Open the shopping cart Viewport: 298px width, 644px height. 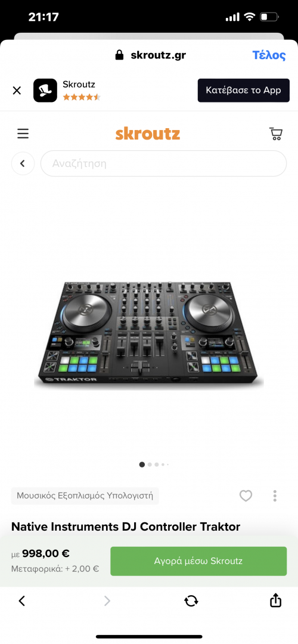click(275, 134)
